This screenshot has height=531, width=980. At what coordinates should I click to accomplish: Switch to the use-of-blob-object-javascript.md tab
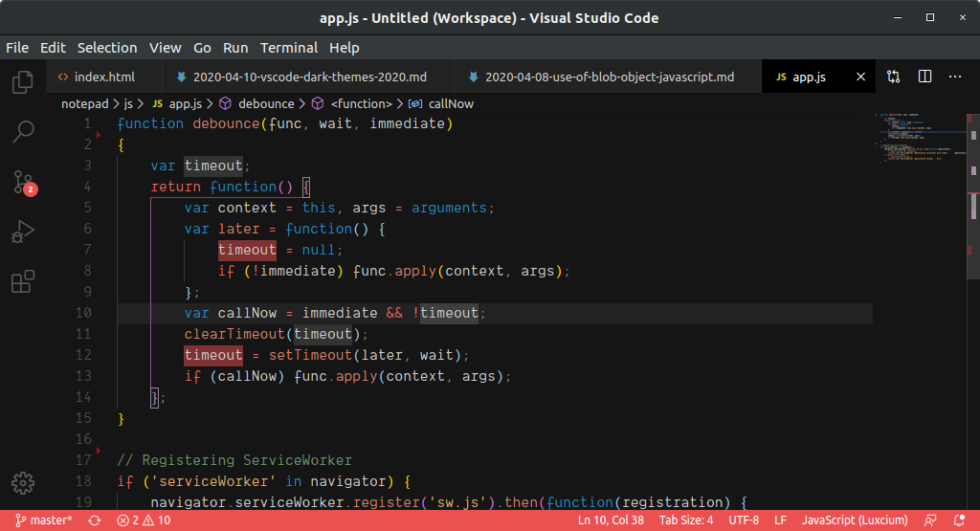pyautogui.click(x=608, y=77)
